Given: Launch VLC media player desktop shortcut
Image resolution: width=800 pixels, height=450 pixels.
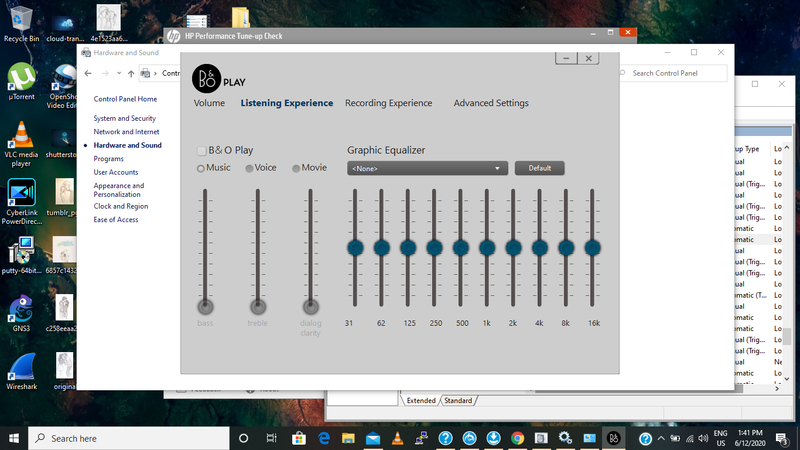Looking at the screenshot, I should (x=21, y=144).
